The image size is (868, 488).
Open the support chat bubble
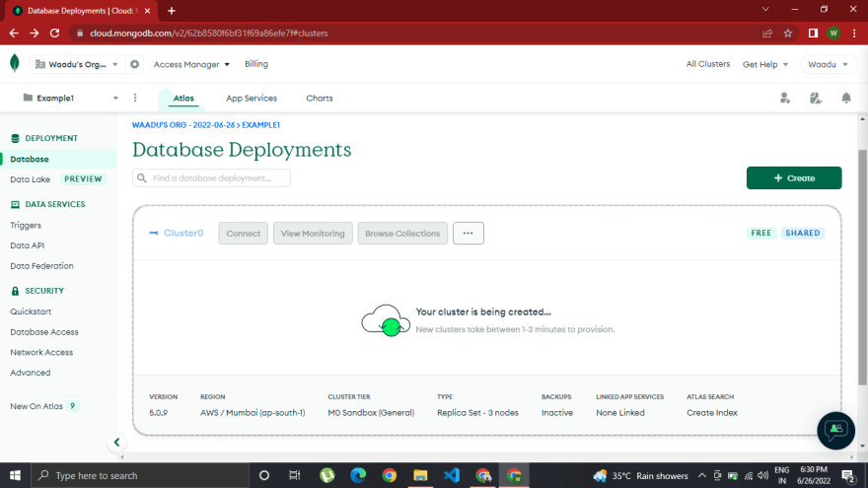(x=835, y=430)
